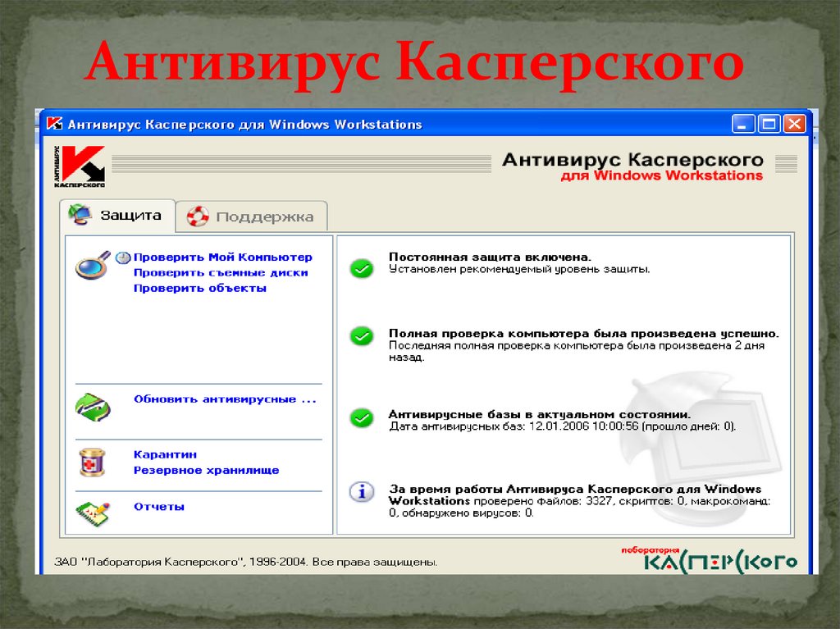The width and height of the screenshot is (840, 629).
Task: Open the Отчеты link
Action: coord(159,507)
